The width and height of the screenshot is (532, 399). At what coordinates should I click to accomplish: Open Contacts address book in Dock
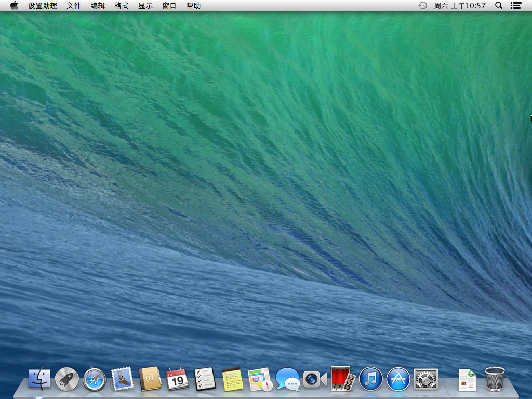[x=150, y=379]
